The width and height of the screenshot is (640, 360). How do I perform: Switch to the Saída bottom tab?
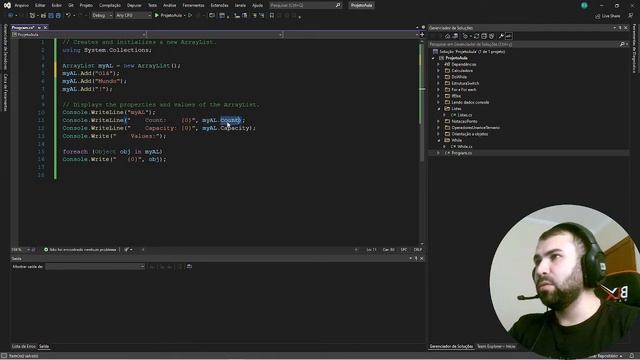(44, 346)
